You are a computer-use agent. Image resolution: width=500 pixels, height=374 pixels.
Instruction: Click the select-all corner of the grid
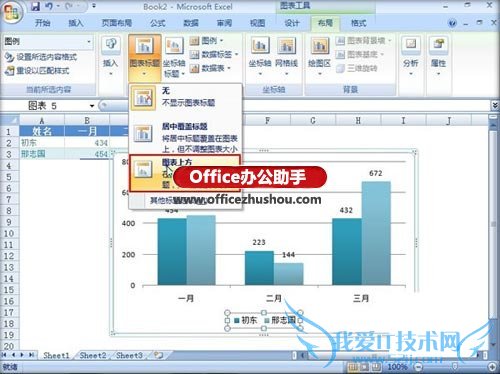pos(10,120)
